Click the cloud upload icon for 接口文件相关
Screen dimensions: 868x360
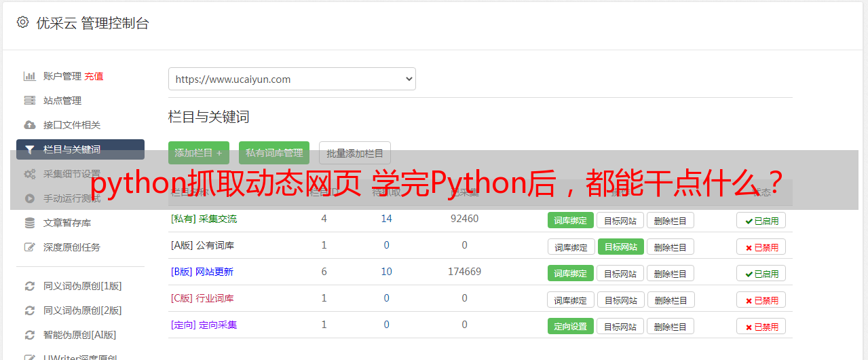(x=30, y=125)
